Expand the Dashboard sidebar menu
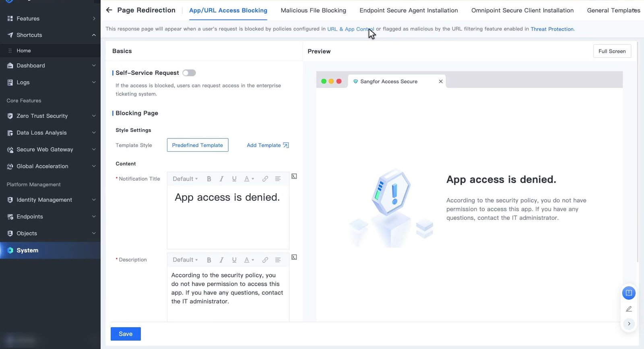This screenshot has width=644, height=349. coord(50,66)
